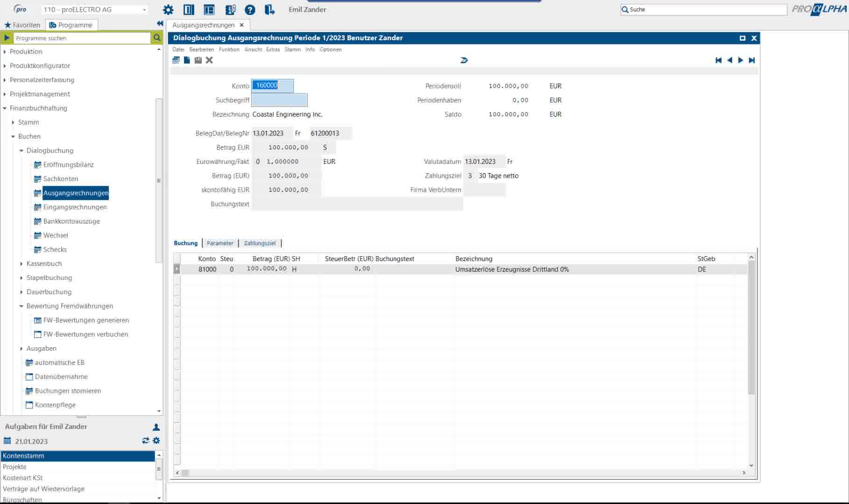The height and width of the screenshot is (504, 849).
Task: Jump to the last record
Action: [752, 60]
